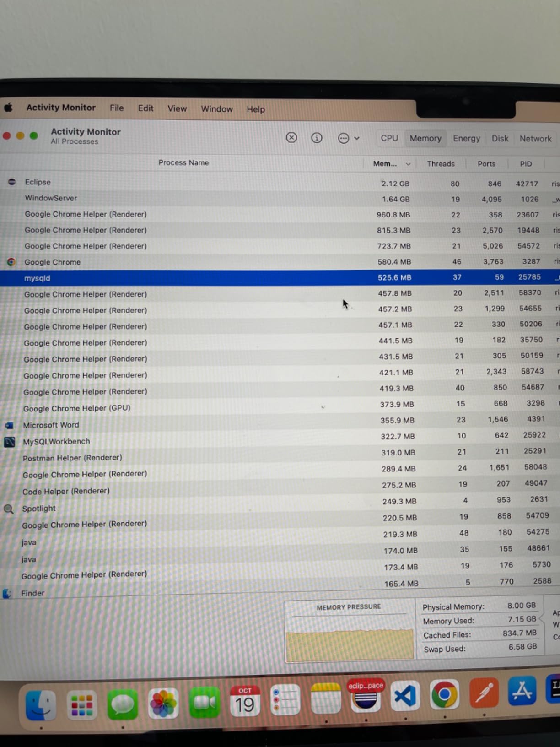This screenshot has width=560, height=747.
Task: Open Visual Studio Code from the Dock
Action: coord(405,696)
